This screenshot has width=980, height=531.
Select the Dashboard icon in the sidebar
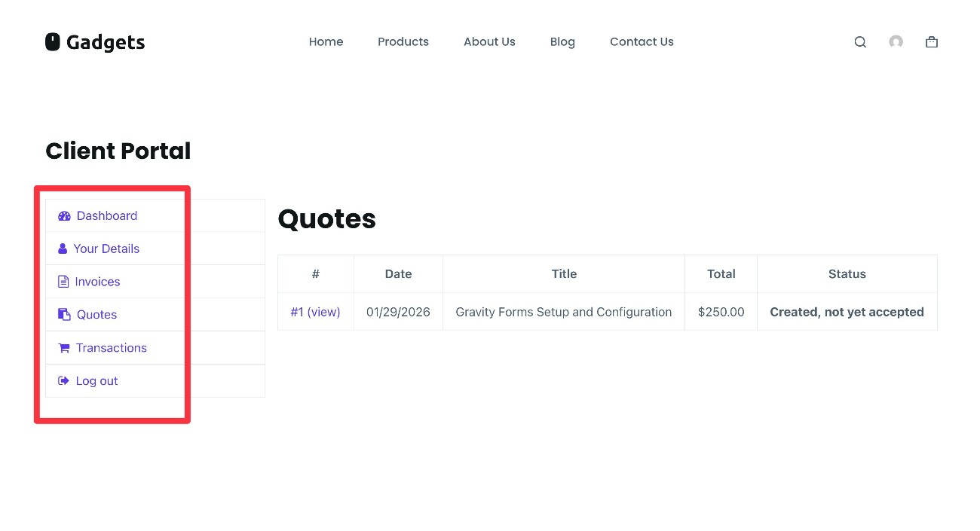(x=65, y=215)
